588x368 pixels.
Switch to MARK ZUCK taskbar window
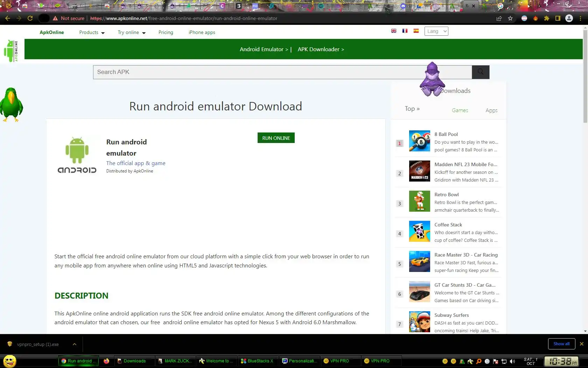click(175, 361)
